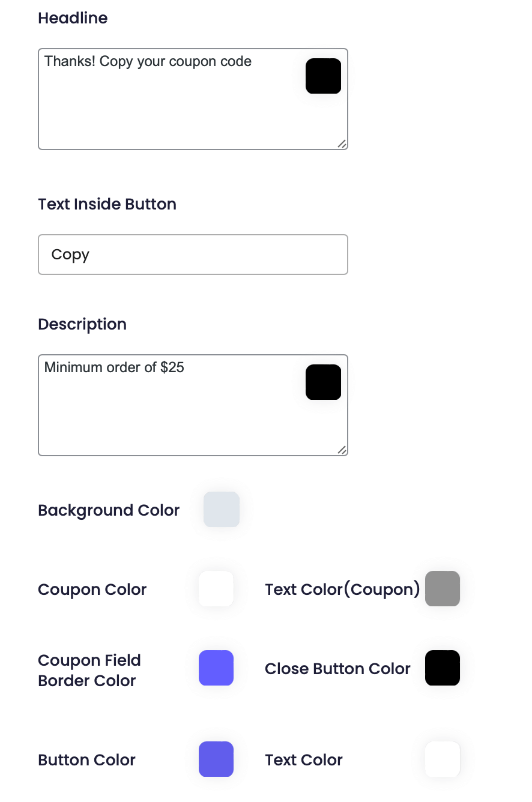The height and width of the screenshot is (802, 532).
Task: Click the Description textarea resize handle
Action: coord(342,450)
